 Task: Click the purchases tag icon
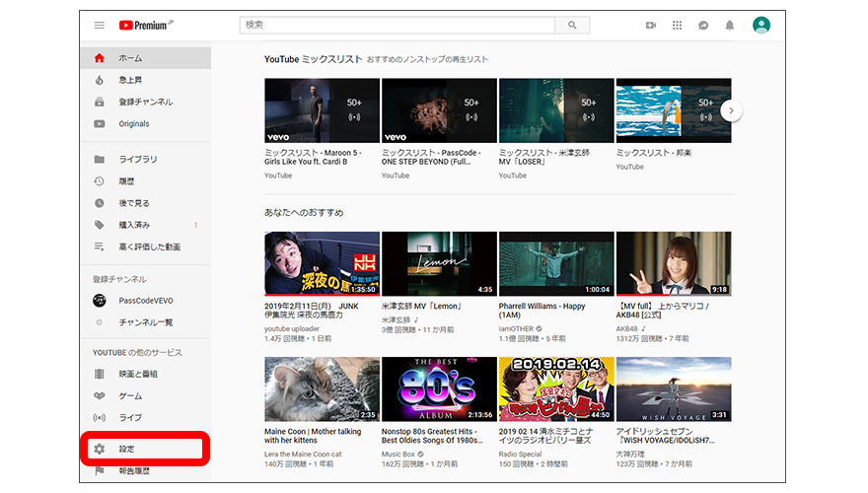click(99, 225)
